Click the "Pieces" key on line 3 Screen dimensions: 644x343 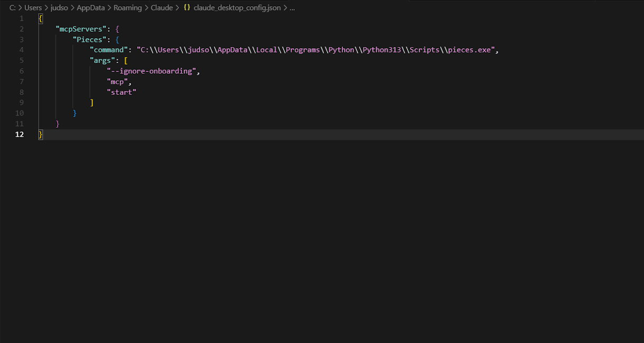89,40
